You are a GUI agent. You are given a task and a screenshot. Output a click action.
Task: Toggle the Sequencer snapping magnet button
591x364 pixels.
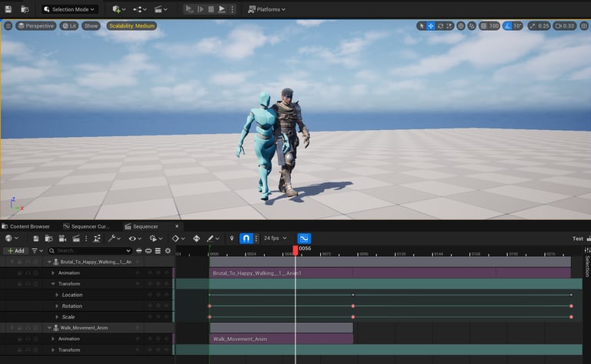pyautogui.click(x=245, y=239)
